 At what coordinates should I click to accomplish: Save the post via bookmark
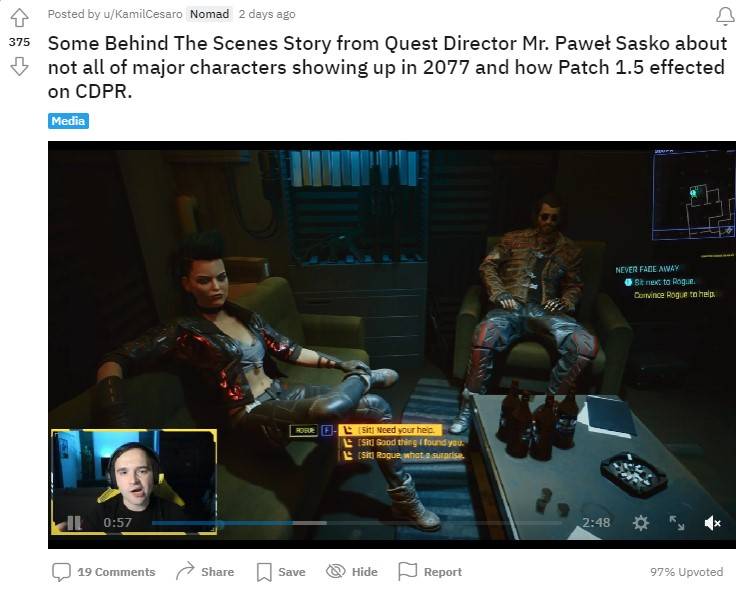point(281,572)
